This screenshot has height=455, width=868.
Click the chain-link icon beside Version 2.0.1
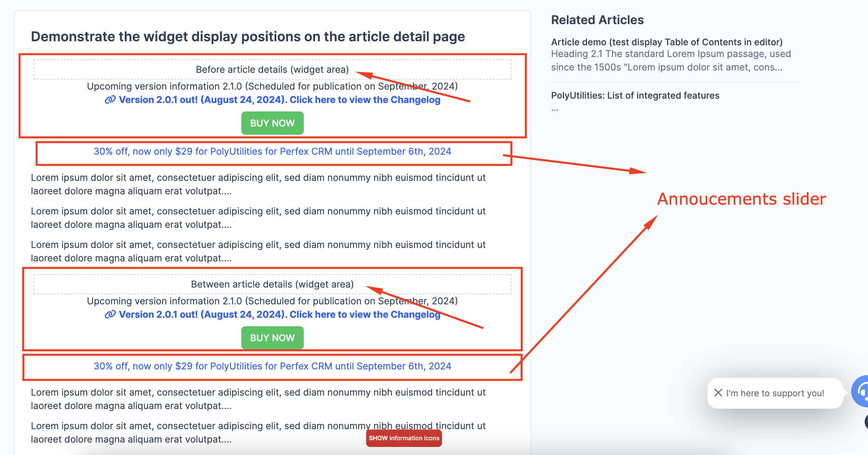[x=109, y=100]
